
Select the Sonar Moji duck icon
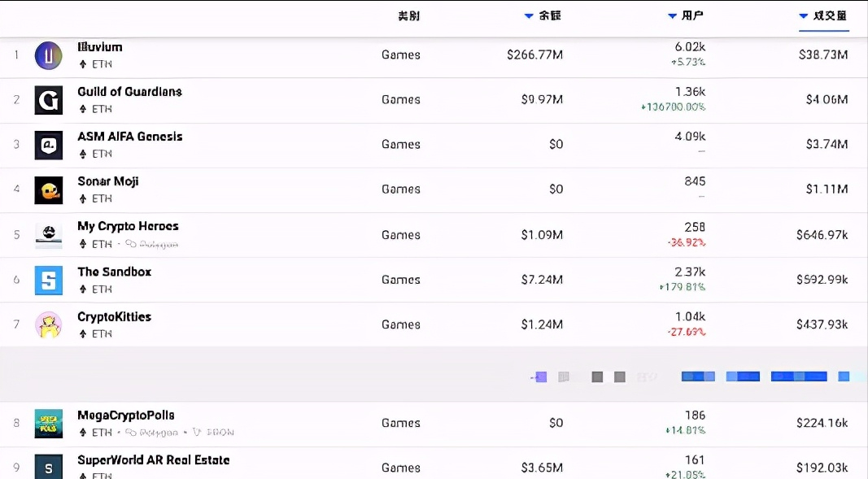click(49, 189)
